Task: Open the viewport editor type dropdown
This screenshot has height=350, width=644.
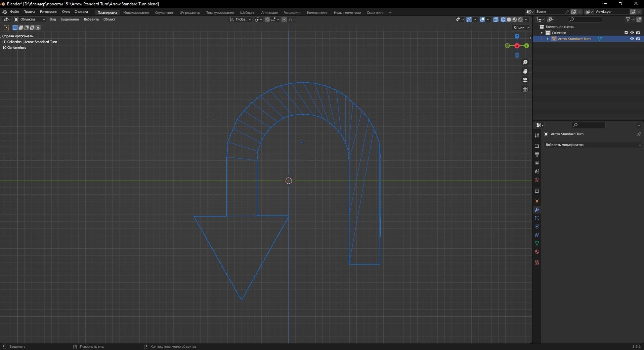Action: click(7, 20)
